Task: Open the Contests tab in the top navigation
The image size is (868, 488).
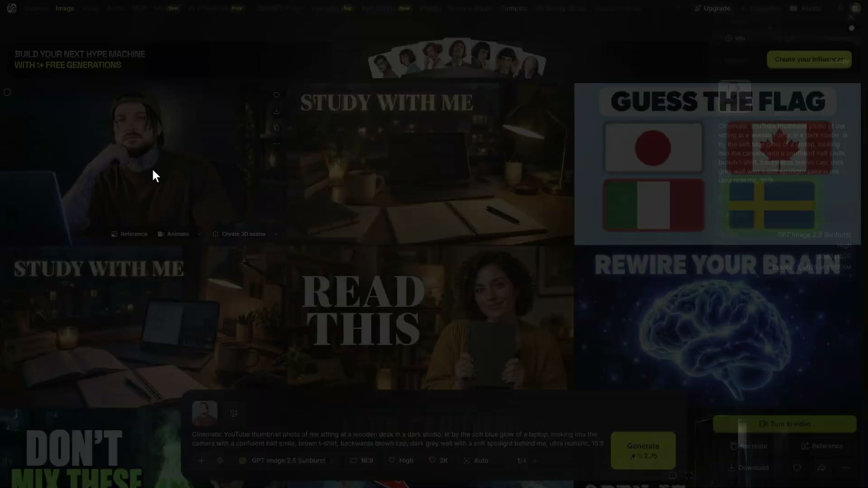Action: point(514,8)
